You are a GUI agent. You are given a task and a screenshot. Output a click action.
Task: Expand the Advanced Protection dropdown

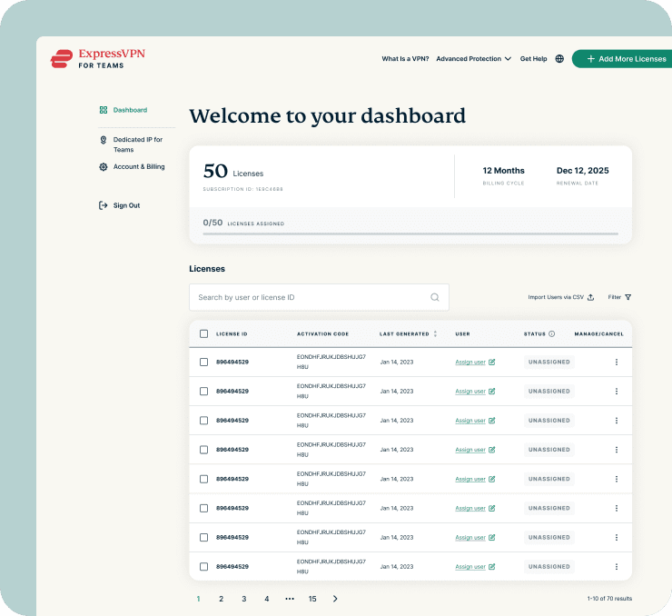(x=473, y=59)
